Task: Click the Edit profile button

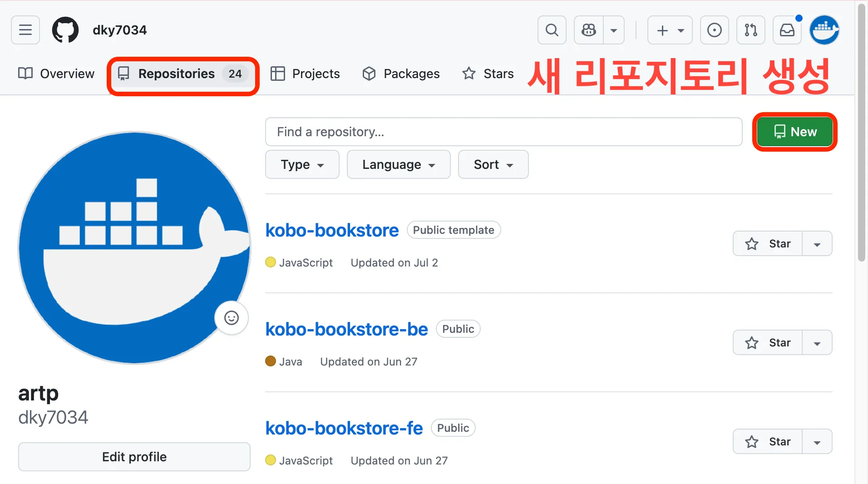Action: (x=134, y=457)
